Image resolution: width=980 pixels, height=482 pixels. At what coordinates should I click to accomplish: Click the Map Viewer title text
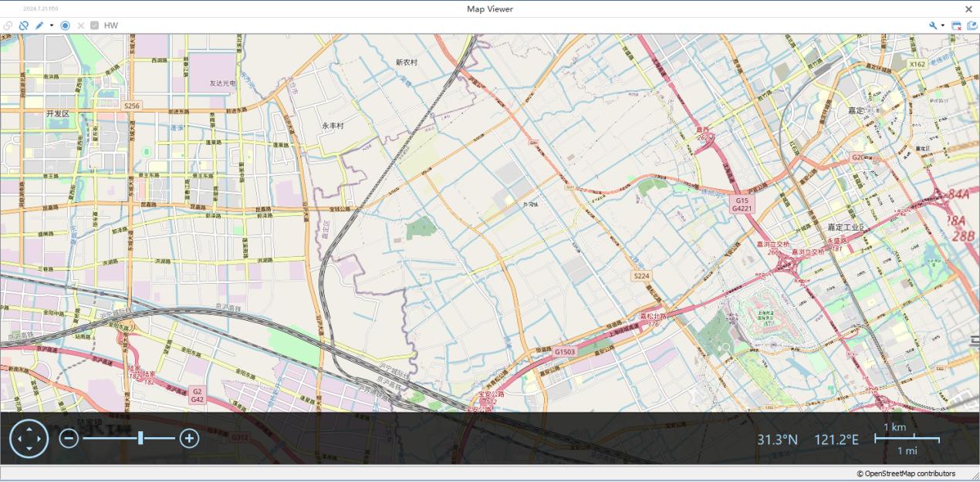[x=490, y=8]
